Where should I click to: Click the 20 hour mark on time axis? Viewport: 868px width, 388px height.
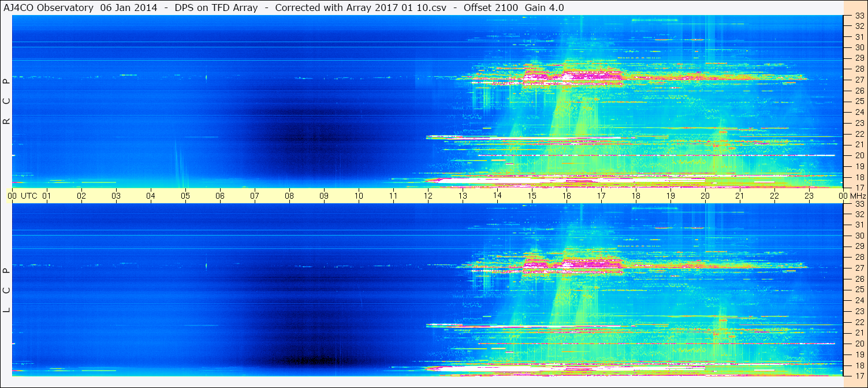(x=705, y=196)
